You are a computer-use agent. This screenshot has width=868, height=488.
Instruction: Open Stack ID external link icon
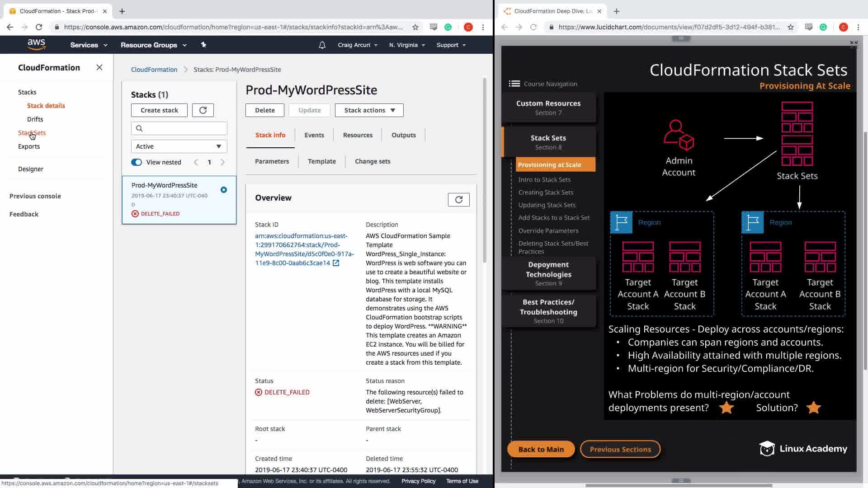pyautogui.click(x=336, y=263)
